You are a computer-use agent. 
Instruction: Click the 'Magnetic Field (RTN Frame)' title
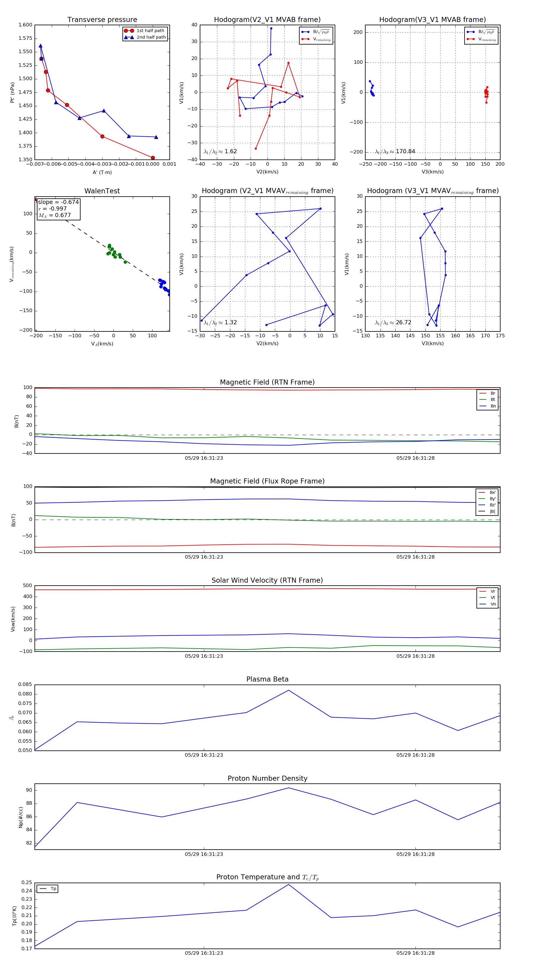click(x=267, y=382)
